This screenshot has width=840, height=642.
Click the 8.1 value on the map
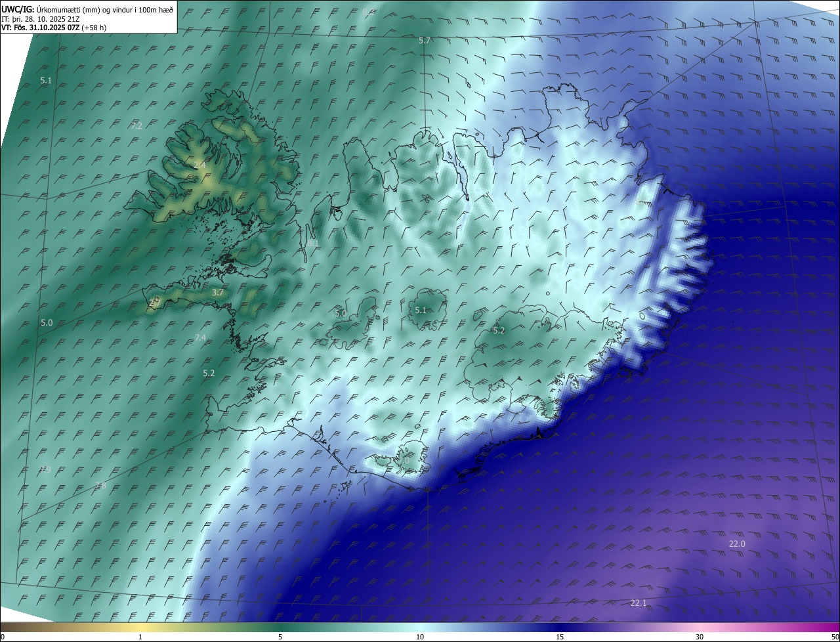point(313,243)
